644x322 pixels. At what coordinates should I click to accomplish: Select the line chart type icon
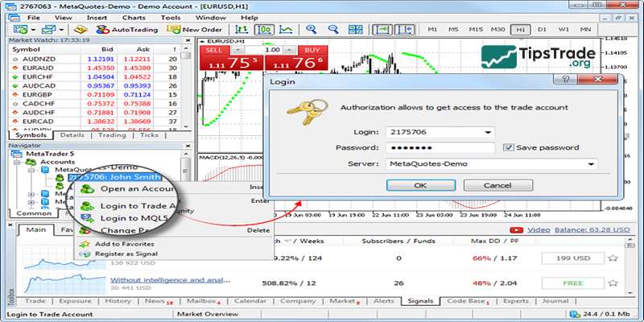(x=286, y=30)
